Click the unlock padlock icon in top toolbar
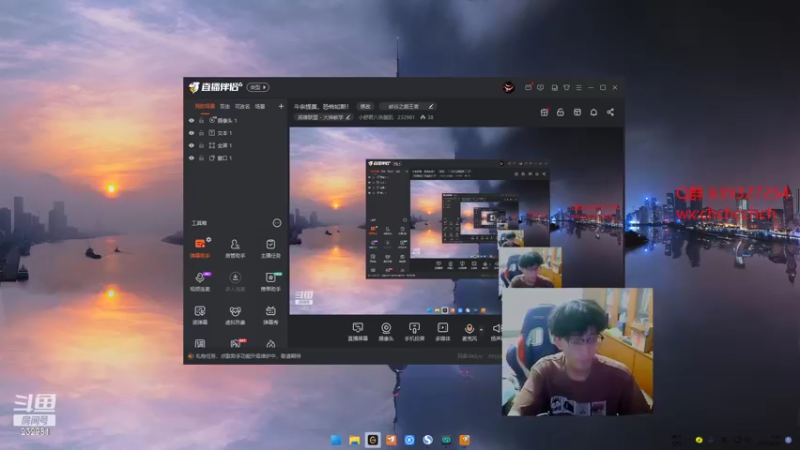The image size is (800, 450). 560,112
